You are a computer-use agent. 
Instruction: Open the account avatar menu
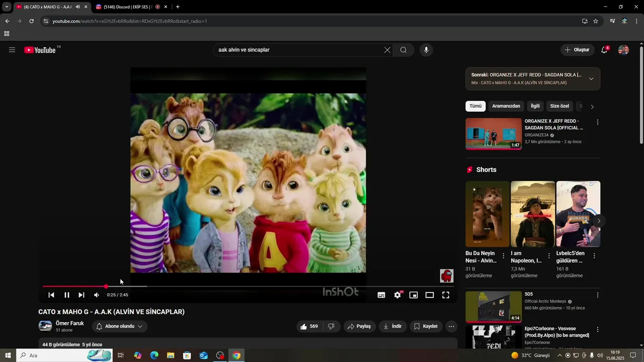pyautogui.click(x=623, y=50)
